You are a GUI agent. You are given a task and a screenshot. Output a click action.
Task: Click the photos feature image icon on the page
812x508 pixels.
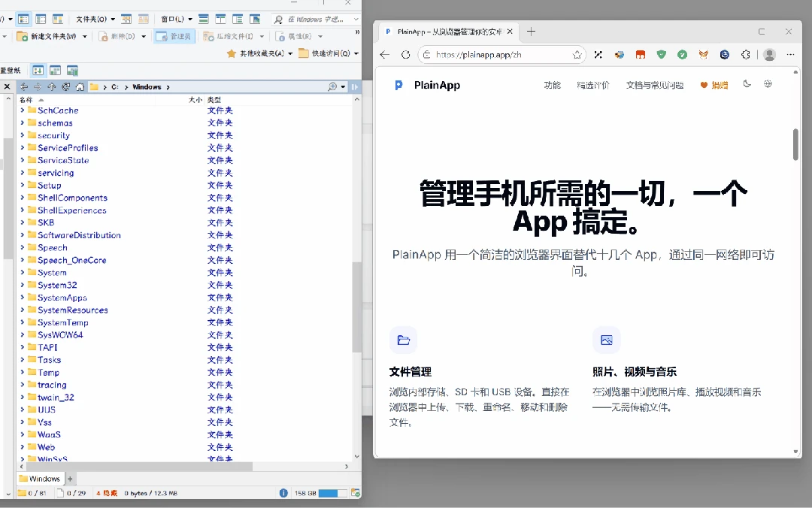(x=607, y=340)
